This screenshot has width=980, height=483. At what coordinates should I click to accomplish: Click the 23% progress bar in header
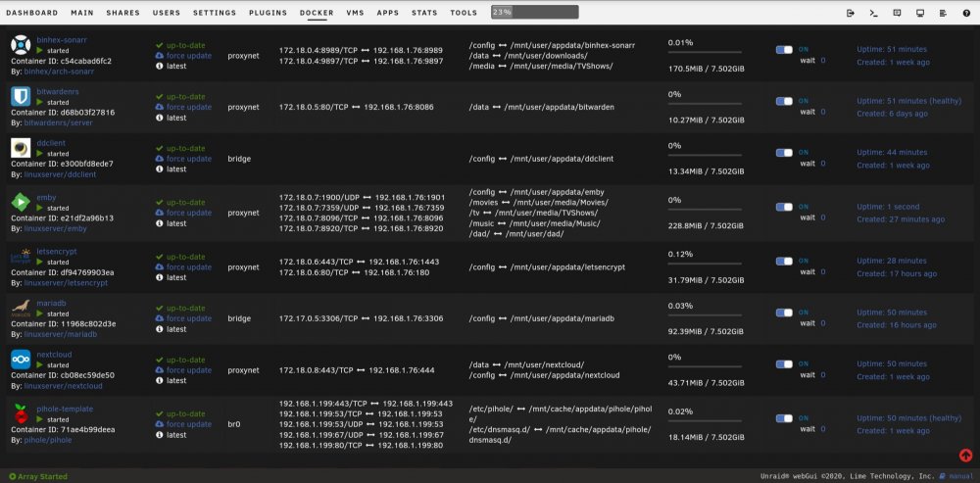tap(534, 12)
